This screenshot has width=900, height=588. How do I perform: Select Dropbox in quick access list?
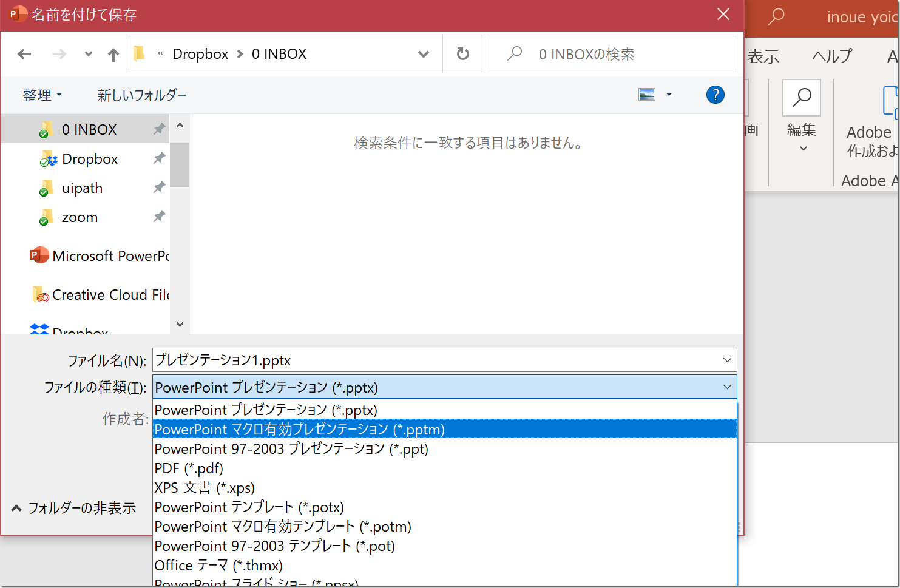(86, 159)
